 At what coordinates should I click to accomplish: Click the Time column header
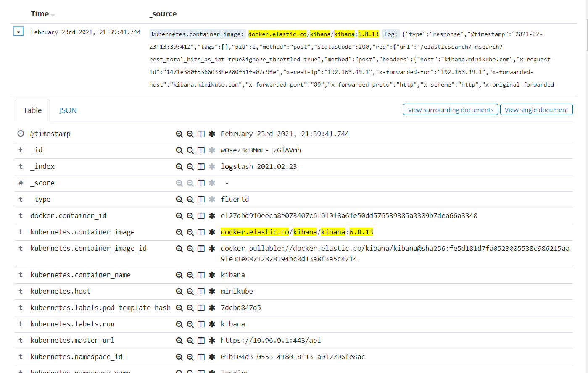click(x=40, y=14)
